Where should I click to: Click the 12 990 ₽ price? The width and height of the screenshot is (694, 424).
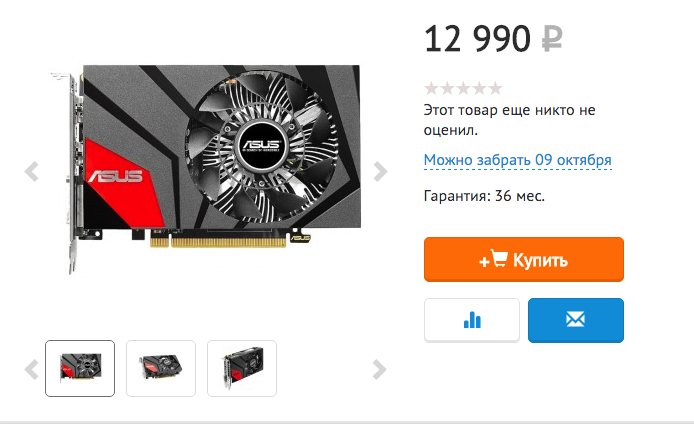pyautogui.click(x=494, y=39)
